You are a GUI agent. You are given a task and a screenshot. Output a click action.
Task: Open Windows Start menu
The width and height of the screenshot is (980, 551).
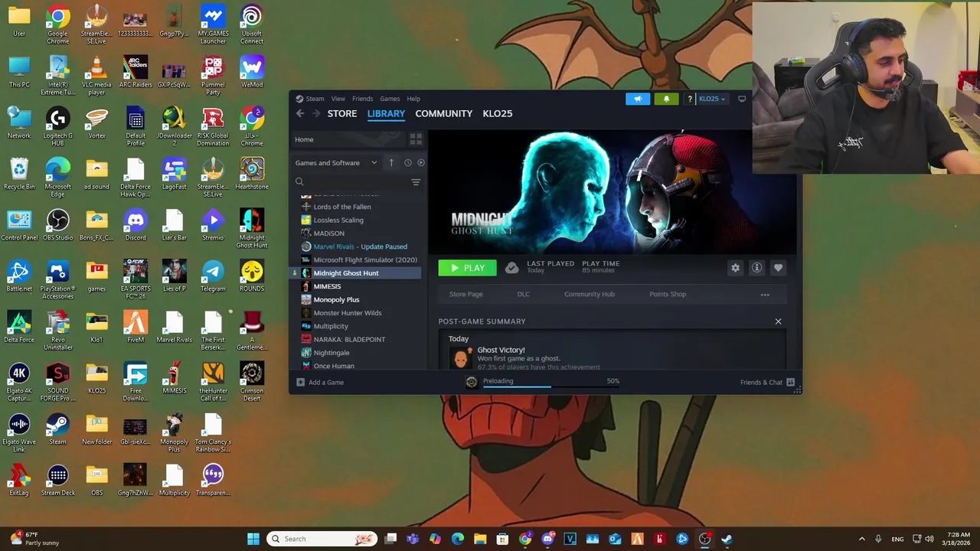[x=253, y=539]
